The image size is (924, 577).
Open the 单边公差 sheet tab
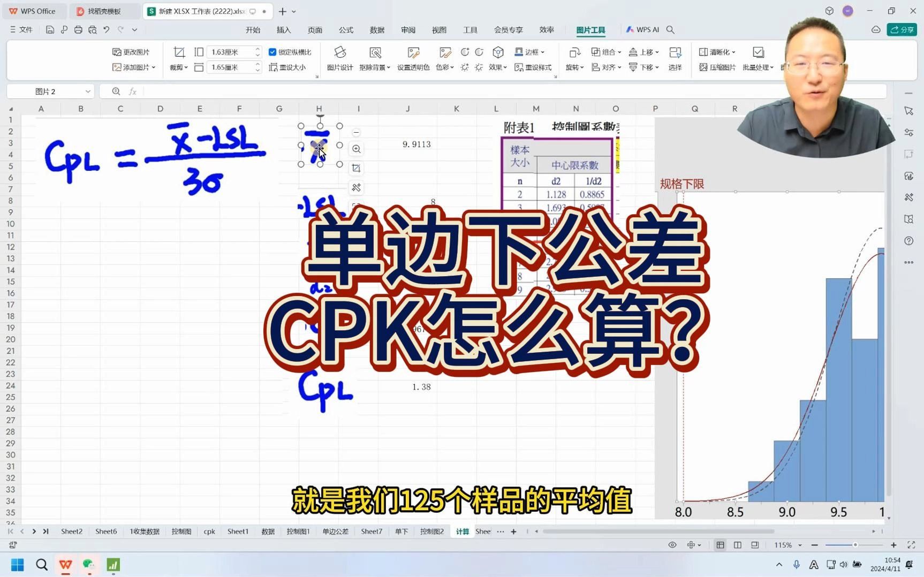(335, 532)
